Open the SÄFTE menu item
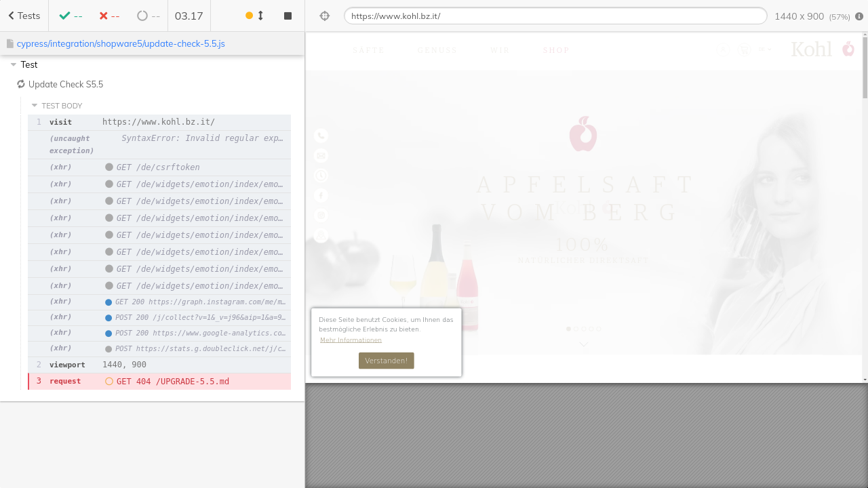 pos(369,50)
